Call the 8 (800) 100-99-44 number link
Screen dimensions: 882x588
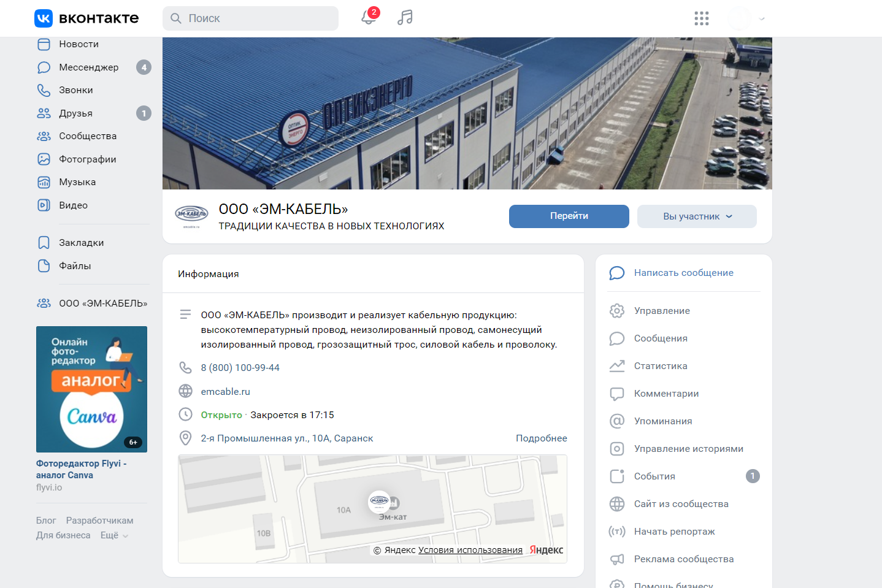click(x=240, y=368)
